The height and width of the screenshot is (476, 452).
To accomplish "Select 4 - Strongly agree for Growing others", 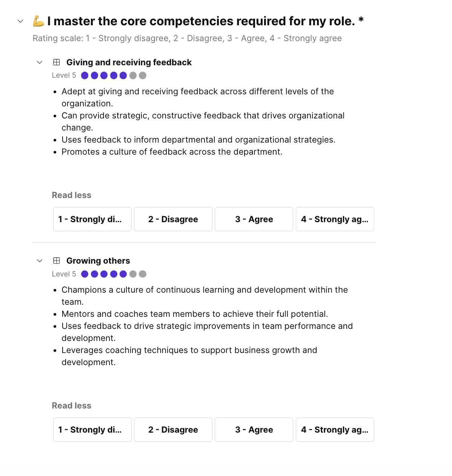I will click(x=335, y=430).
